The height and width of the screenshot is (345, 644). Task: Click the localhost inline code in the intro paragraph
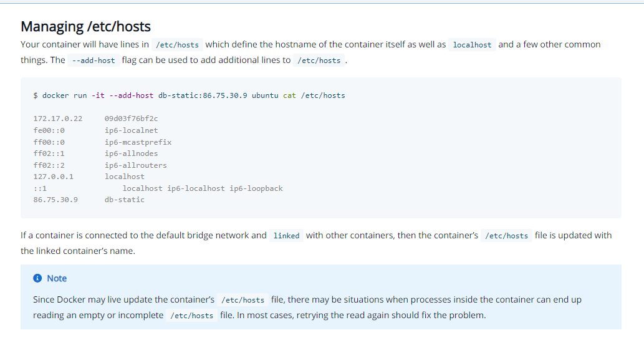472,45
